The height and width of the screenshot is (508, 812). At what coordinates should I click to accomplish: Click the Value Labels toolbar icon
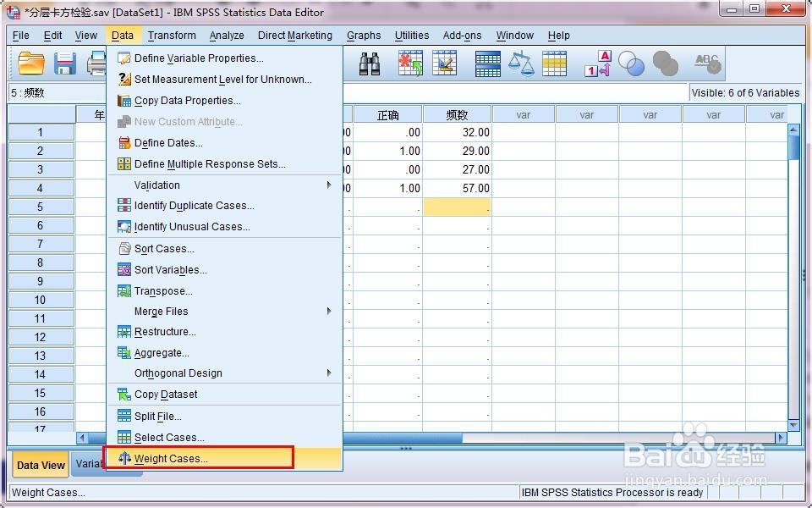click(598, 63)
